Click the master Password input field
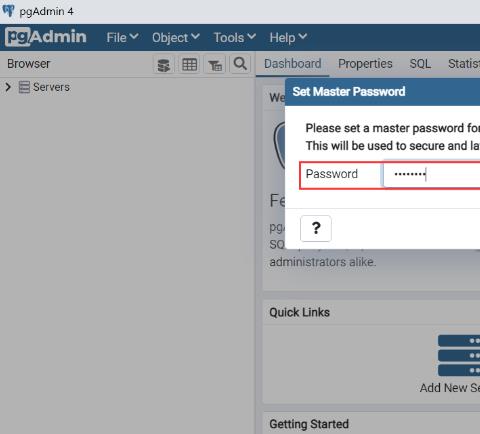The width and height of the screenshot is (480, 434). 432,174
